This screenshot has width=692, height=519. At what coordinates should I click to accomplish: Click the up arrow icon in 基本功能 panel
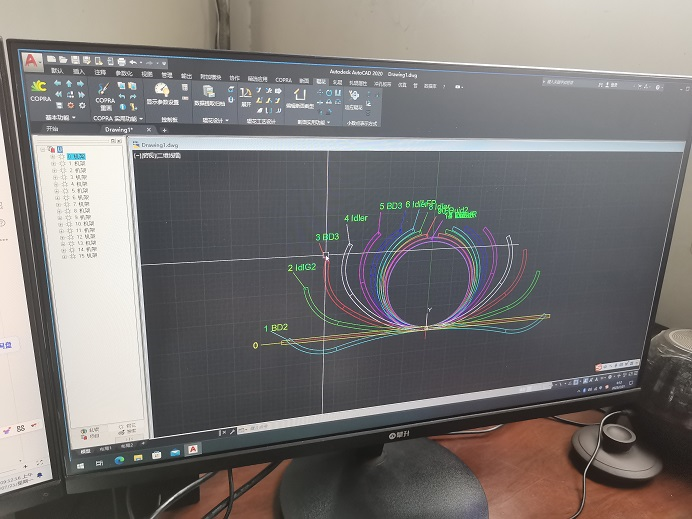[69, 83]
